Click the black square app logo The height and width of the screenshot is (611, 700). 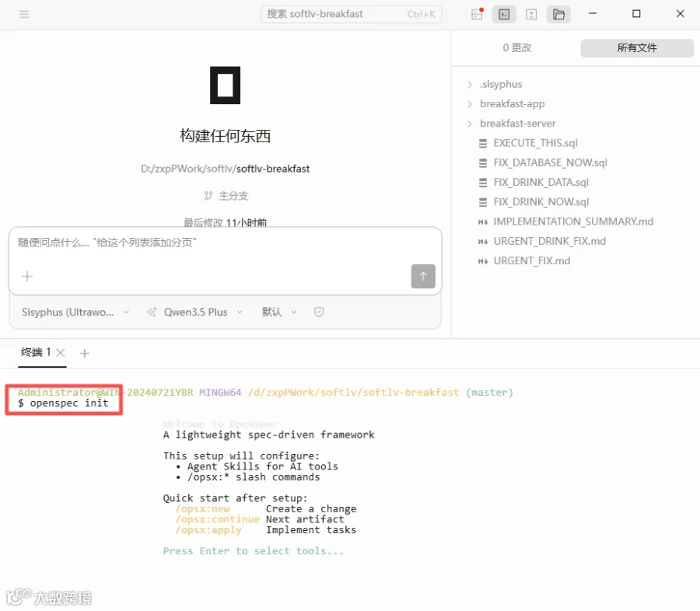click(225, 86)
